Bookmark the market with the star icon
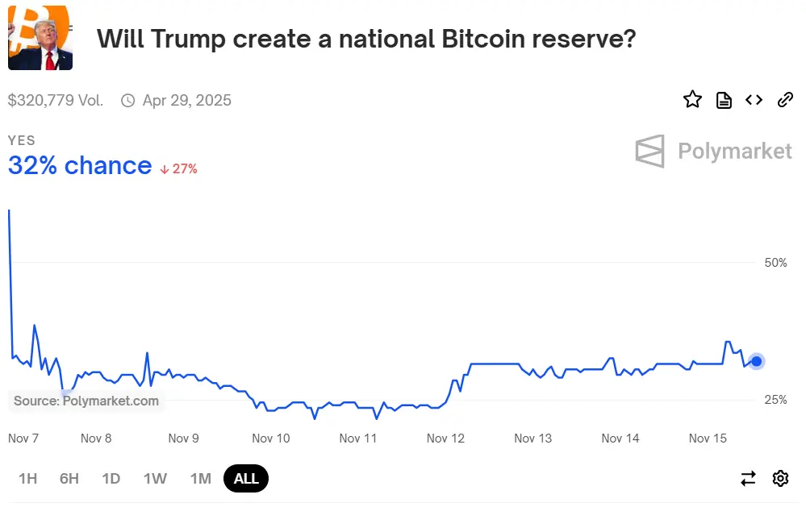806x532 pixels. click(x=692, y=99)
